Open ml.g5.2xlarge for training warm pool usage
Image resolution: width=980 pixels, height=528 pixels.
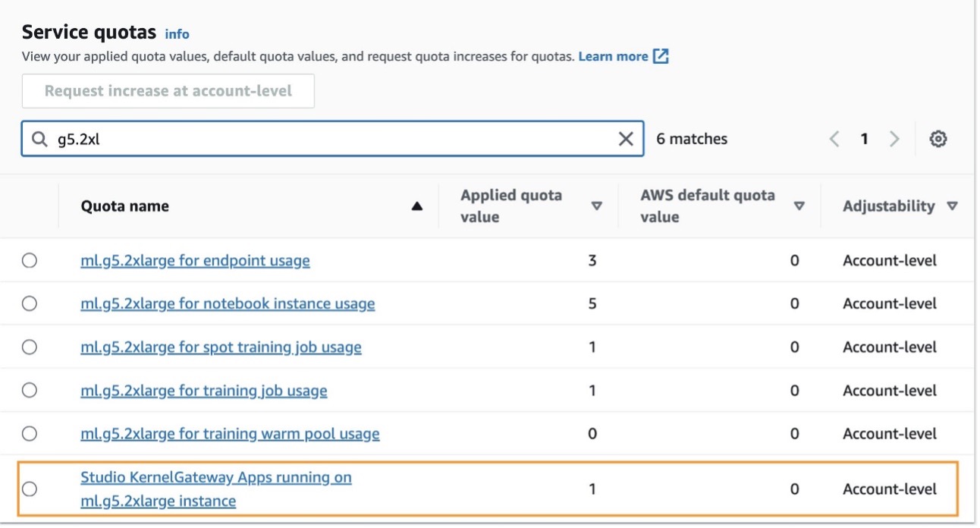tap(230, 434)
